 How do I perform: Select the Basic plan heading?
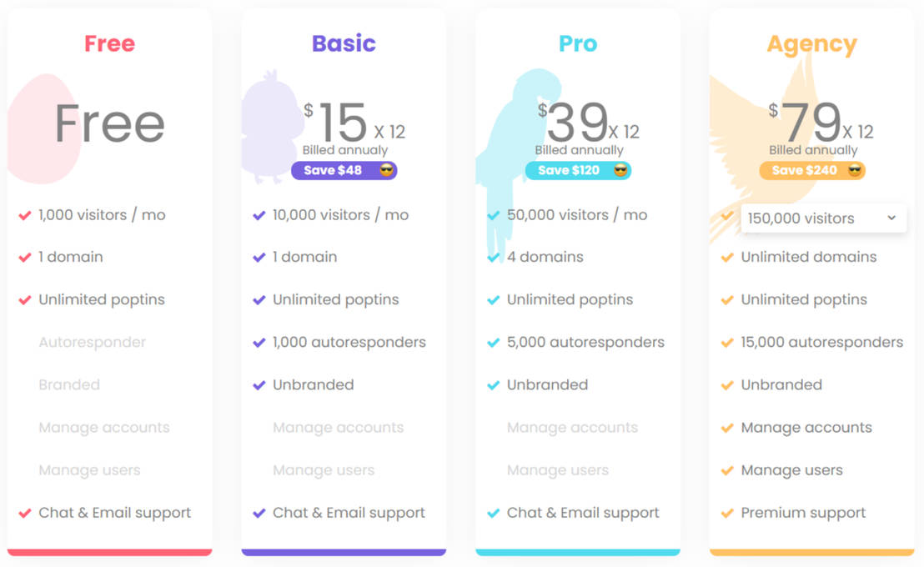[x=344, y=43]
